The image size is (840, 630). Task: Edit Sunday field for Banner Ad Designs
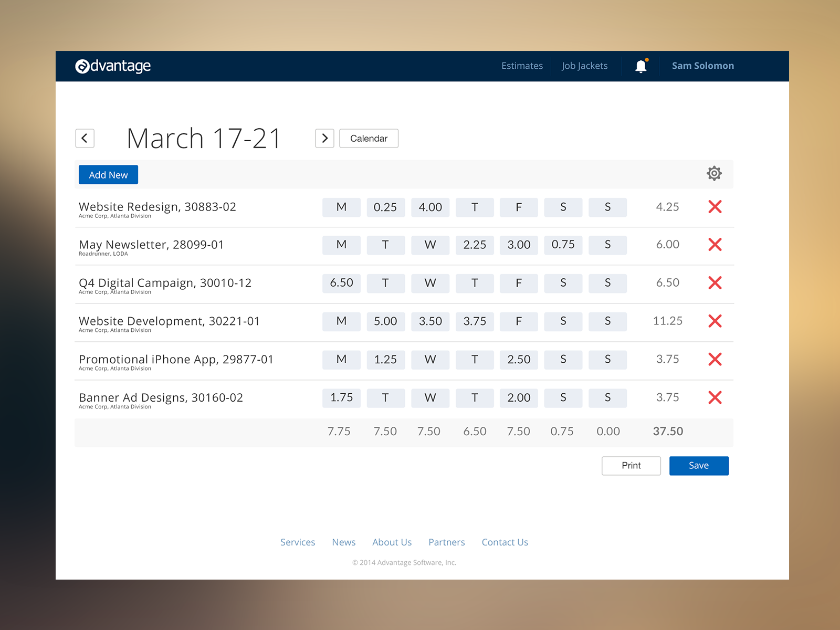[x=607, y=398]
